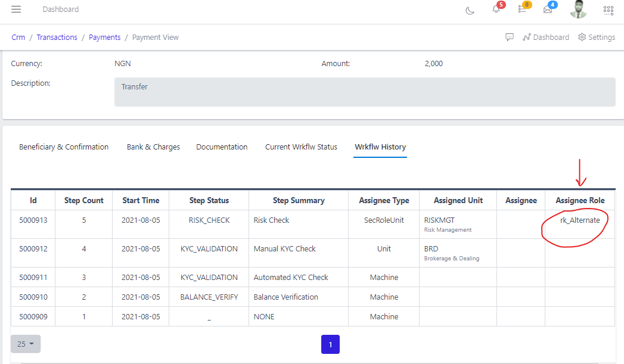Click the Transactions breadcrumb link
Screen dimensions: 624x364
tap(57, 37)
